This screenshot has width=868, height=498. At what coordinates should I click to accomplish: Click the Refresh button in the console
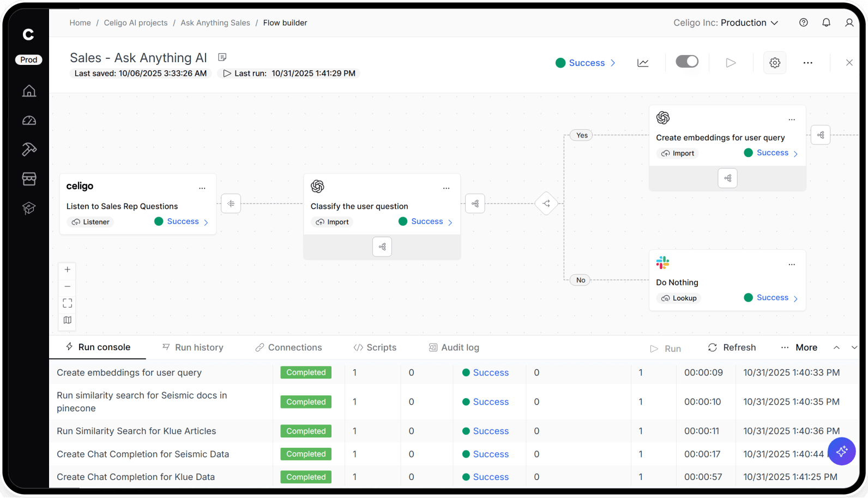[732, 347]
